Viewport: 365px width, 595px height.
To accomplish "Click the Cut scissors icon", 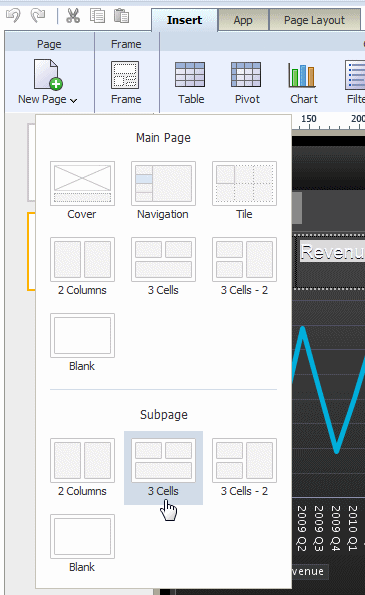I will 73,16.
